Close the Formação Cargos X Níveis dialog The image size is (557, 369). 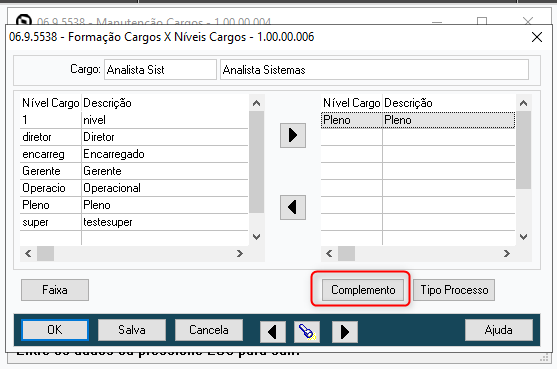click(537, 37)
